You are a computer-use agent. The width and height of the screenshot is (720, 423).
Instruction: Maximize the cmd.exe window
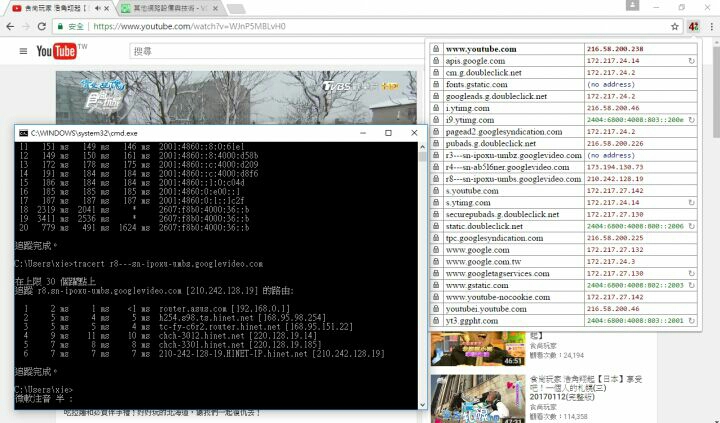pos(388,133)
